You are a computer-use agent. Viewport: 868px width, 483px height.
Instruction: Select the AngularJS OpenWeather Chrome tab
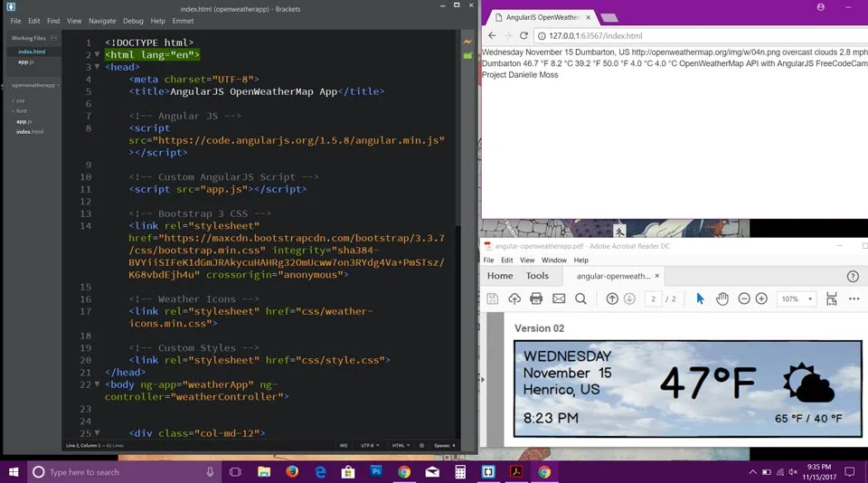point(542,17)
